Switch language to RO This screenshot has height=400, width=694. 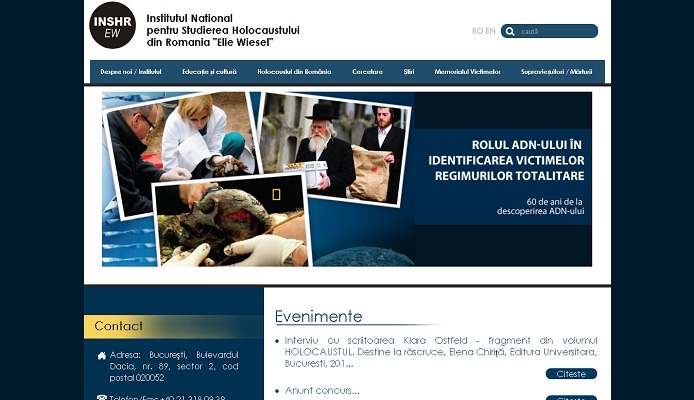pos(477,31)
